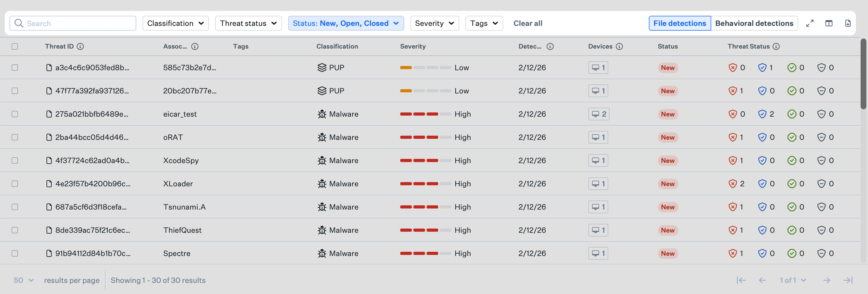Viewport: 868px width, 294px height.
Task: Open the fullscreen expand view icon
Action: pyautogui.click(x=810, y=23)
